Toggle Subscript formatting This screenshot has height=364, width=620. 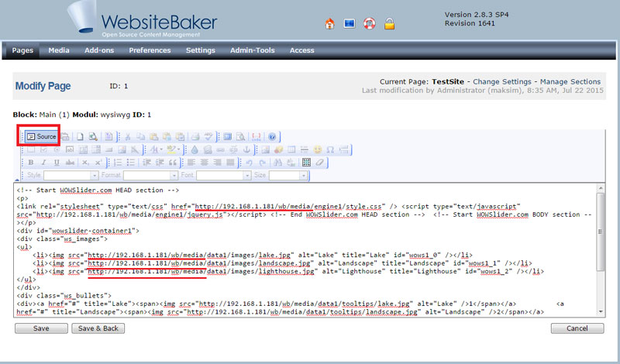click(85, 163)
